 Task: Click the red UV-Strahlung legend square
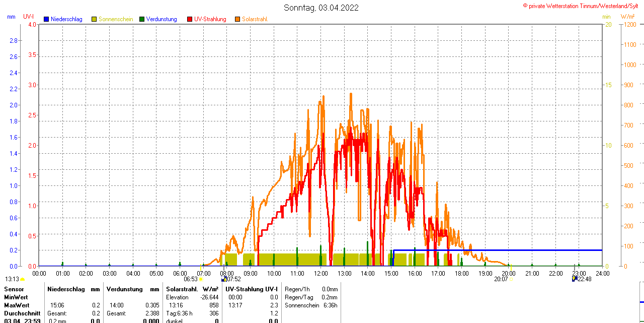pos(190,19)
